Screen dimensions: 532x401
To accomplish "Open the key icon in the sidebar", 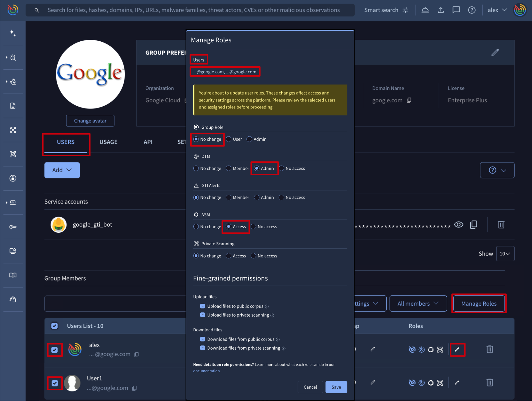I will (13, 227).
